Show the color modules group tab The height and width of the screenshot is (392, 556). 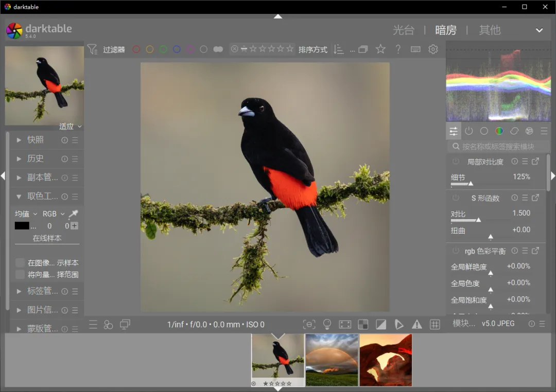point(499,131)
